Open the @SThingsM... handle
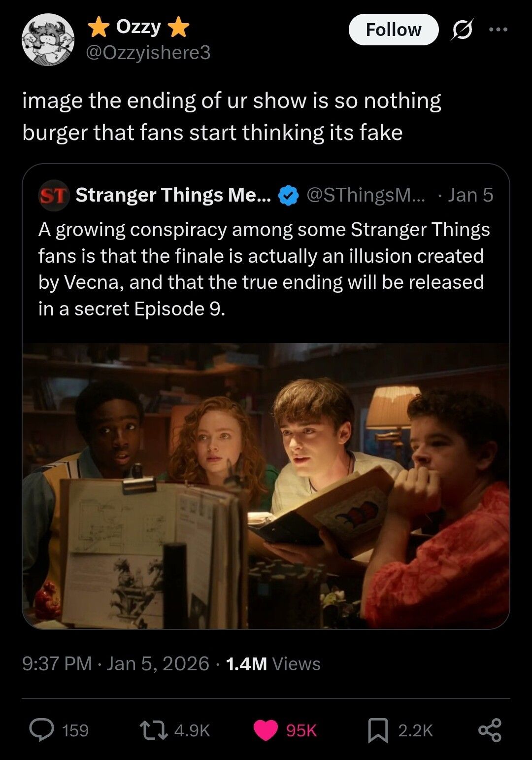 pyautogui.click(x=365, y=195)
